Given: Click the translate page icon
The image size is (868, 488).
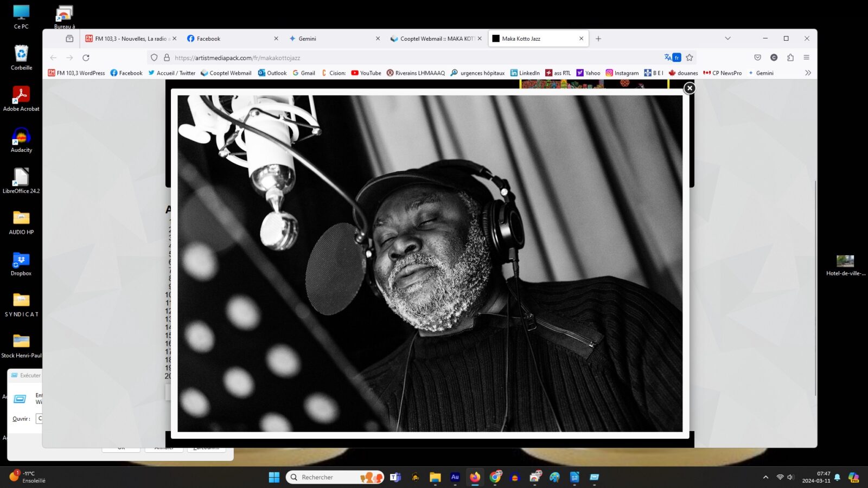Looking at the screenshot, I should [672, 57].
